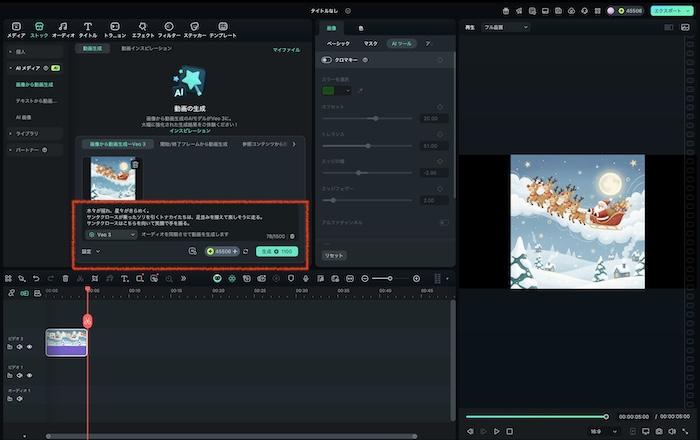700x440 pixels.
Task: Open the フル画質 playback quality dropdown
Action: click(505, 27)
